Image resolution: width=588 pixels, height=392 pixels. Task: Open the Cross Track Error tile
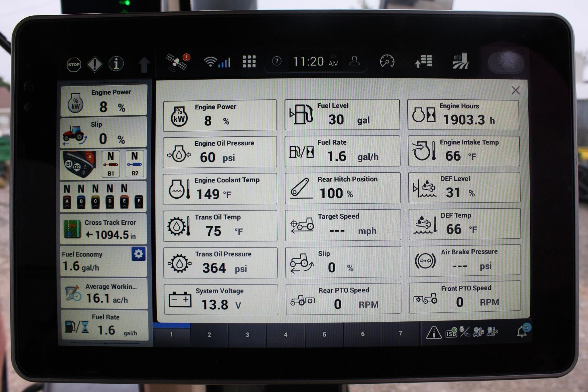pos(103,229)
